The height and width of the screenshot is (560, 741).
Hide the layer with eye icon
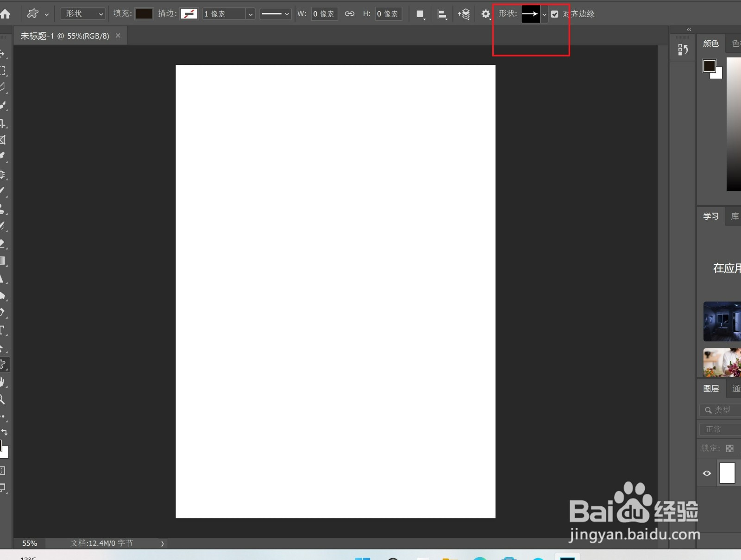pyautogui.click(x=707, y=473)
